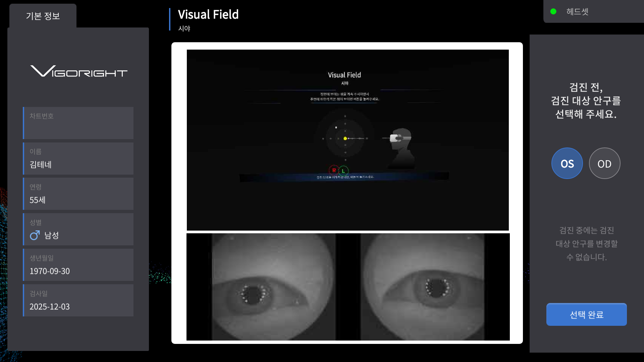Click the 생년월일 field 1970-09-30
Viewport: 644px width, 362px height.
tap(78, 265)
